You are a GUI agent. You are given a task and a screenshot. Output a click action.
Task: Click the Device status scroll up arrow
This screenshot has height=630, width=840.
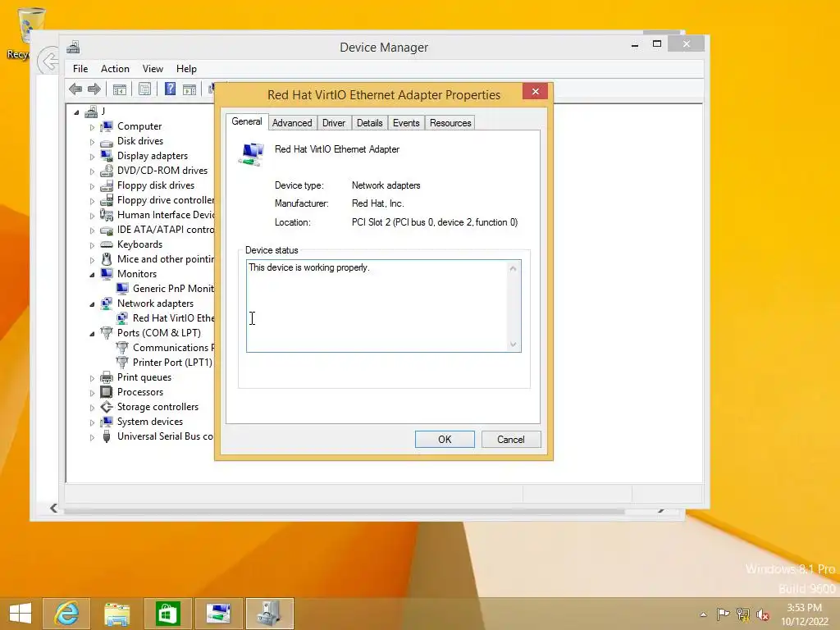[514, 268]
